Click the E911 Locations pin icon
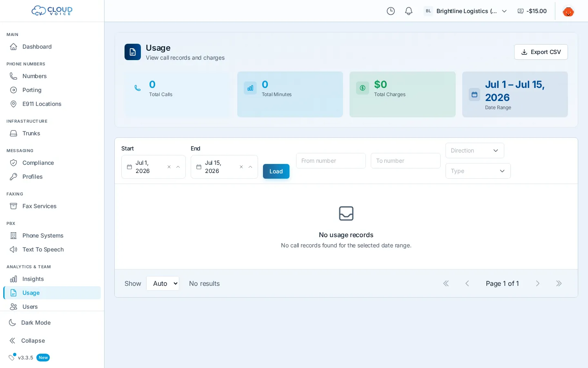Screen dimensions: 588x368 (x=13, y=104)
